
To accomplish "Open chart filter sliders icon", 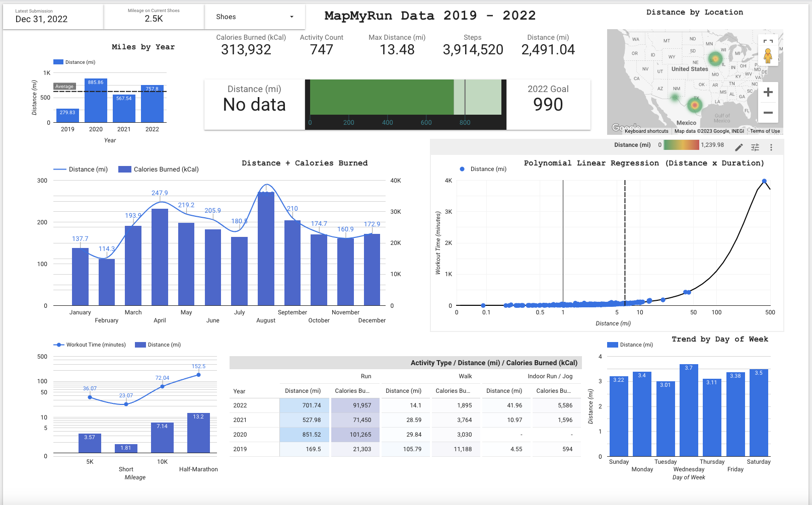I will pyautogui.click(x=755, y=147).
